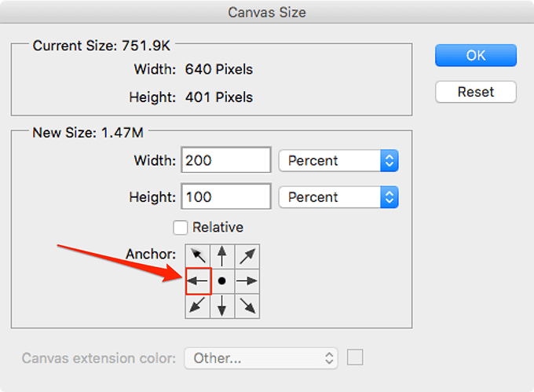Open the Width units Percent dropdown

pos(338,160)
